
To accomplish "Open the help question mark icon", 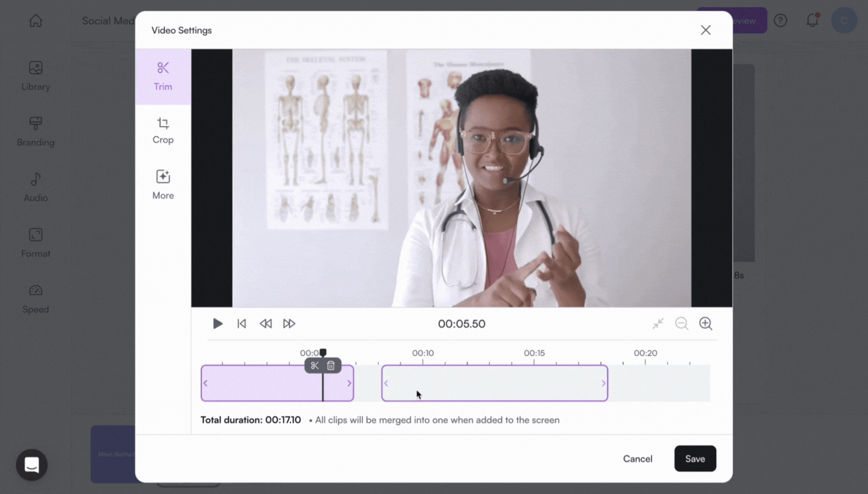I will [x=781, y=20].
